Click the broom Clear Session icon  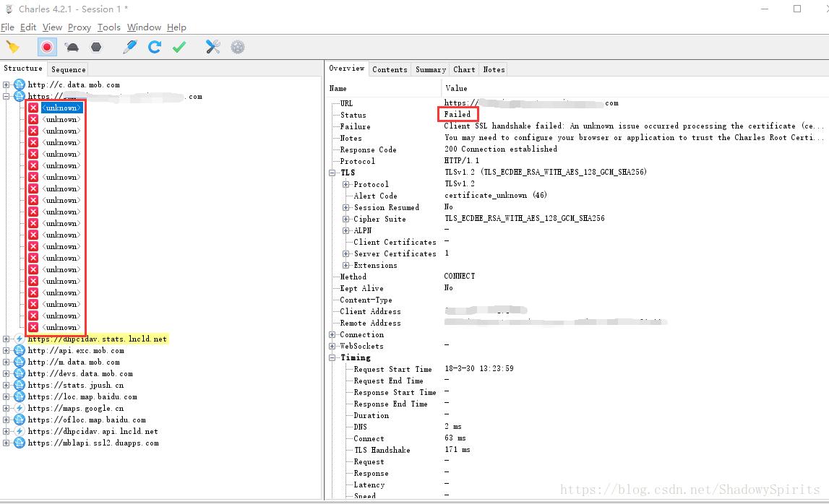click(12, 48)
